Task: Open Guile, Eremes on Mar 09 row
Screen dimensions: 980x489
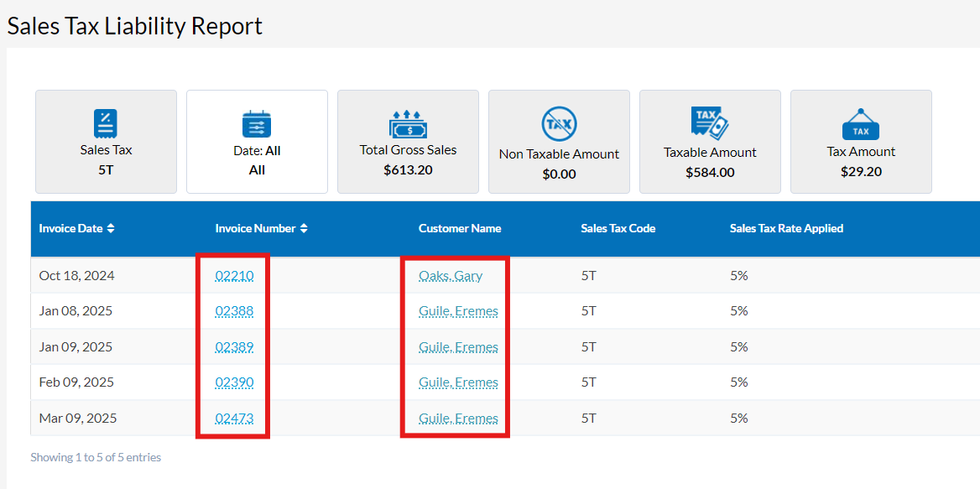Action: pos(458,418)
